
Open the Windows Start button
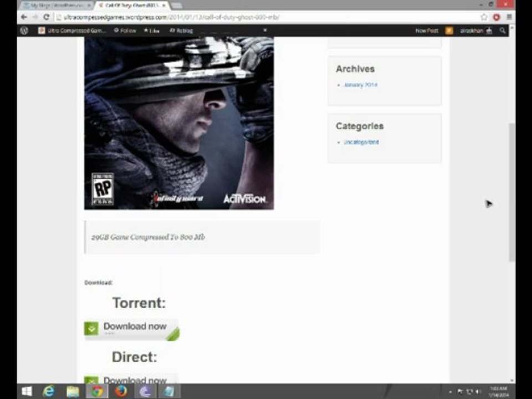[x=27, y=391]
